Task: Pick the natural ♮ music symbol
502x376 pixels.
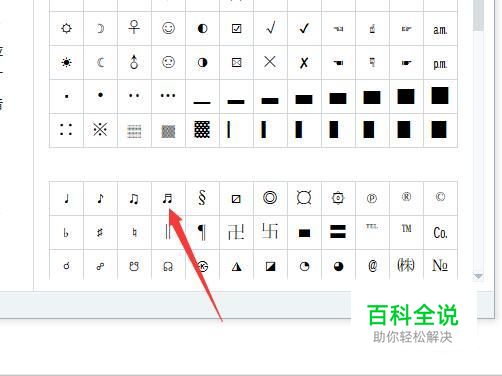Action: [x=134, y=233]
